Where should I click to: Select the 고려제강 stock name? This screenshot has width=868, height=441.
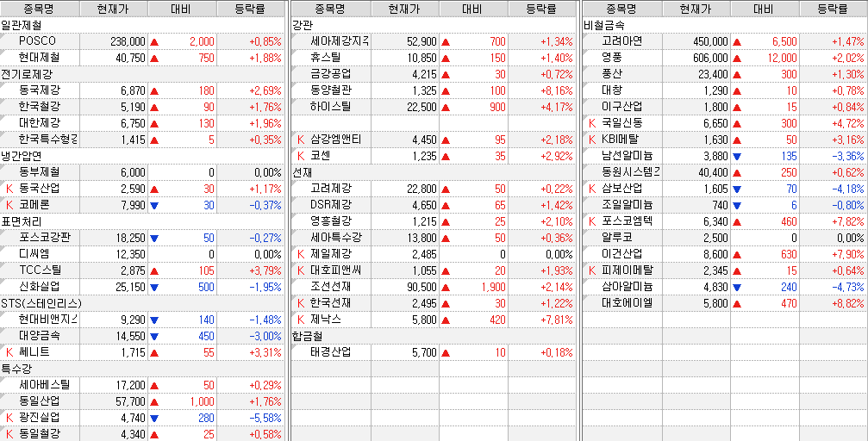(330, 188)
